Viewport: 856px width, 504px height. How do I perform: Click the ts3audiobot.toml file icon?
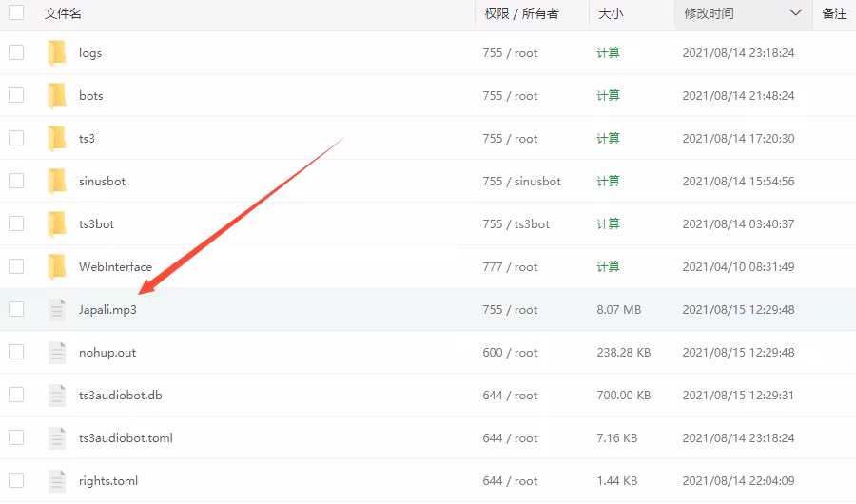(57, 438)
